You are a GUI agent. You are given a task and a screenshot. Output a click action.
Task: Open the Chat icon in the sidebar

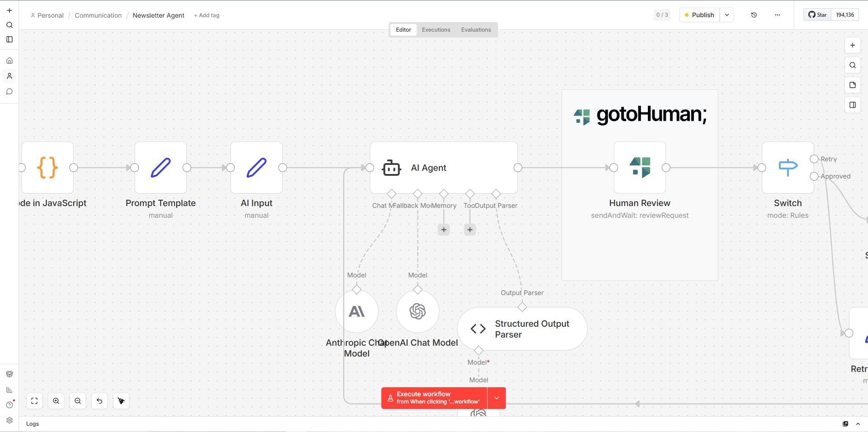click(x=9, y=92)
